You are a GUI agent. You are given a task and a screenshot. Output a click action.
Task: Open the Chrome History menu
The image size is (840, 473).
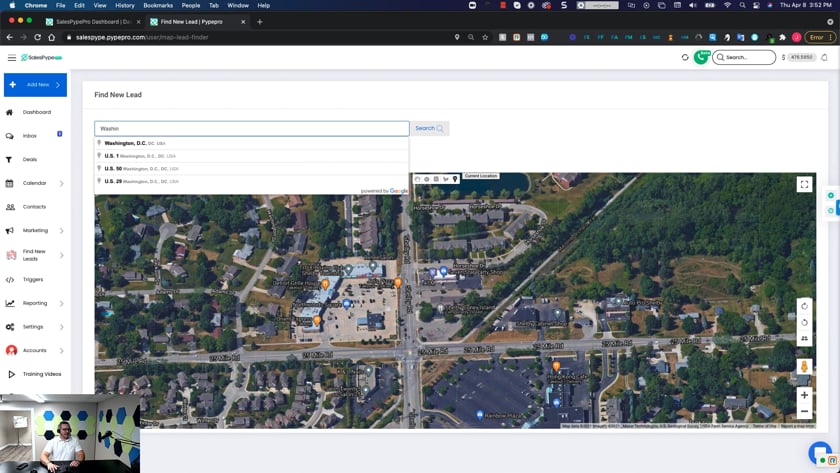125,5
